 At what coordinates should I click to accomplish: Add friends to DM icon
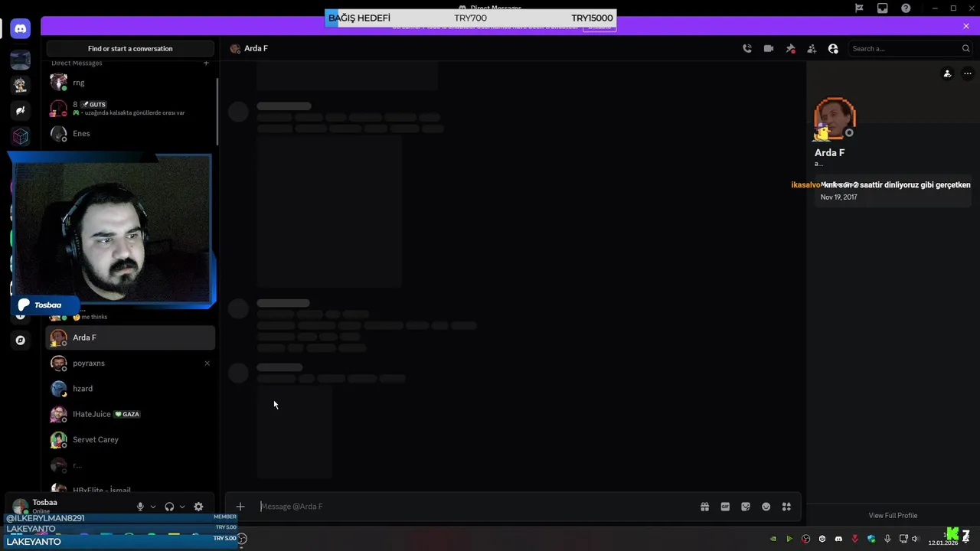[812, 48]
